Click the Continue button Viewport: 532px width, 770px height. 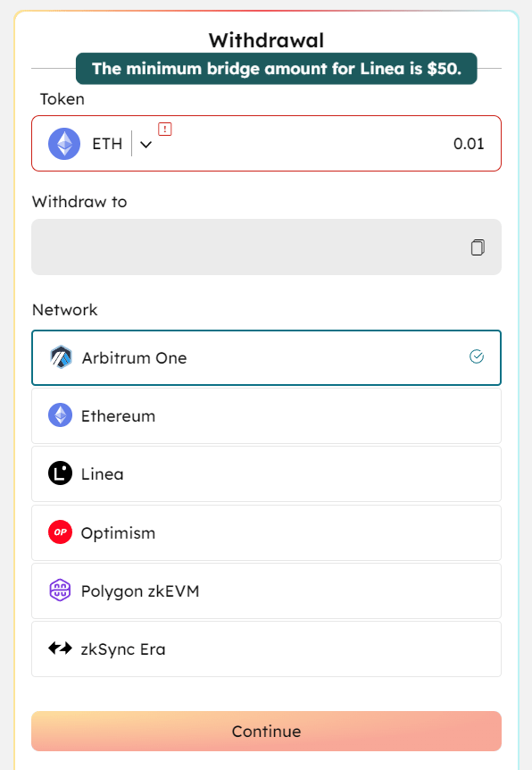click(x=267, y=732)
